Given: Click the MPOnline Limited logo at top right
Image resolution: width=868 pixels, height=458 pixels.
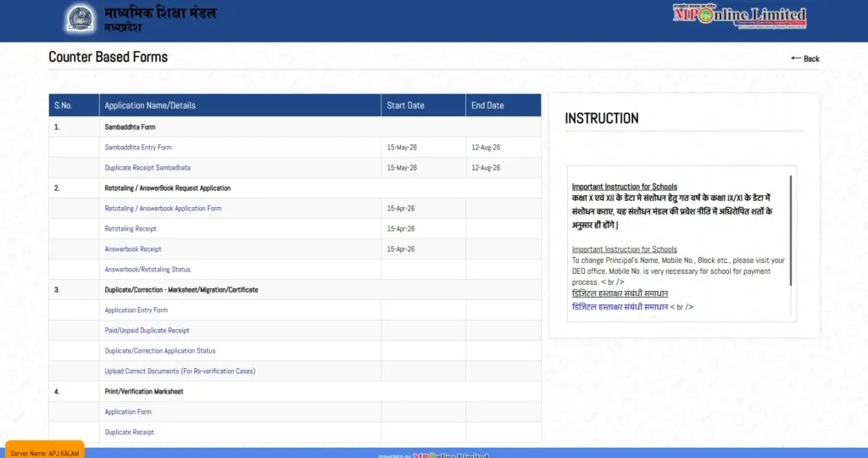Looking at the screenshot, I should (x=739, y=16).
